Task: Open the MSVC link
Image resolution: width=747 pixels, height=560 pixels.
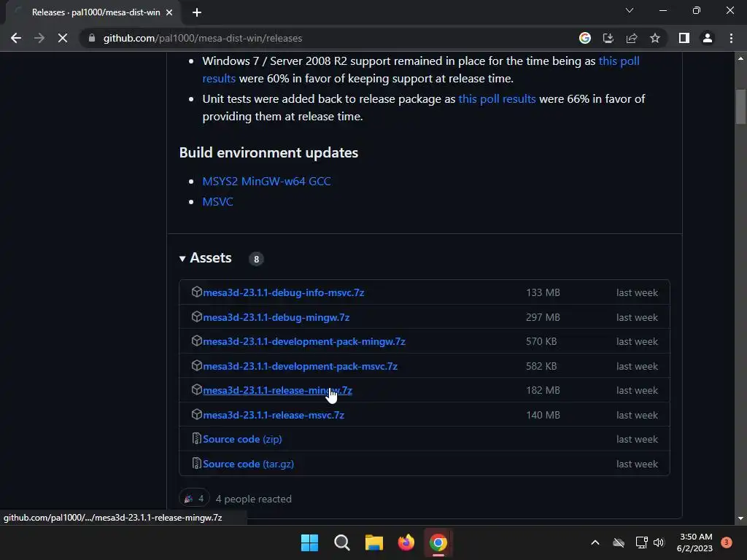Action: tap(217, 201)
